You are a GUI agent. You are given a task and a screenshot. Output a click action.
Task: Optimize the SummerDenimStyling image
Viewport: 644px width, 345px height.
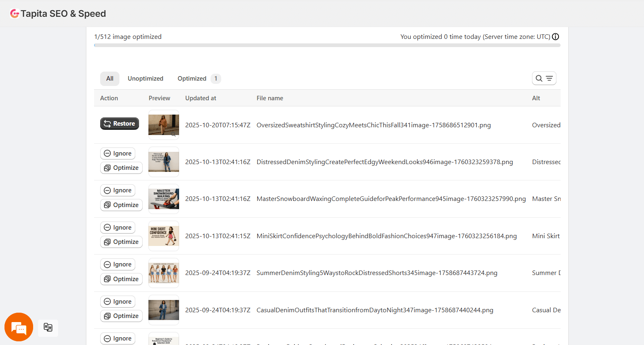tap(121, 279)
